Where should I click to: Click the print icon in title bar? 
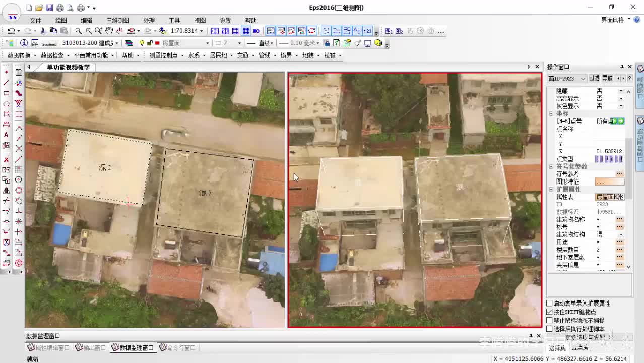60,8
